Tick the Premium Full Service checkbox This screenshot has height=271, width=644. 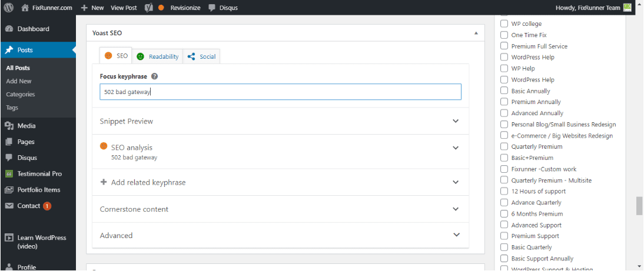click(x=504, y=46)
